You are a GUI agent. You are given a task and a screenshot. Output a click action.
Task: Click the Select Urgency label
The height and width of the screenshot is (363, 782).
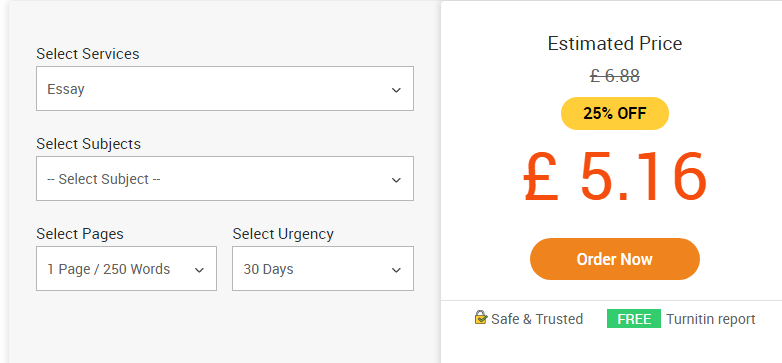pos(283,234)
